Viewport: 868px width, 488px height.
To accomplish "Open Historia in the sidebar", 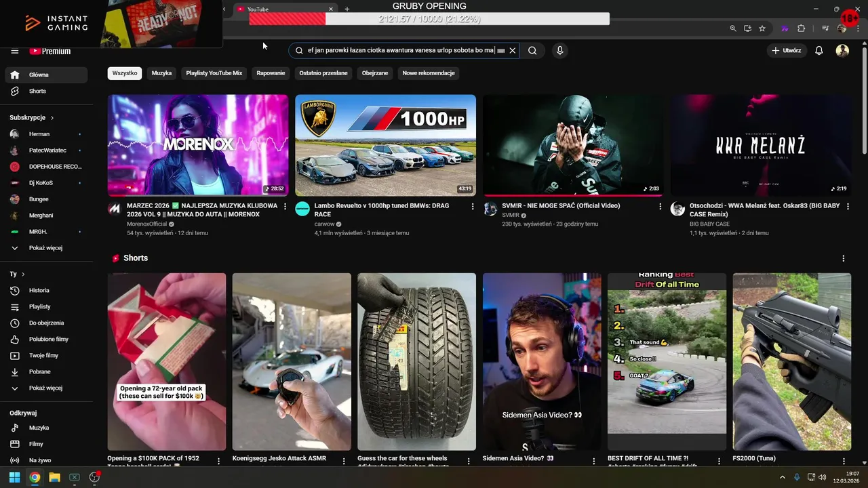I will point(46,290).
